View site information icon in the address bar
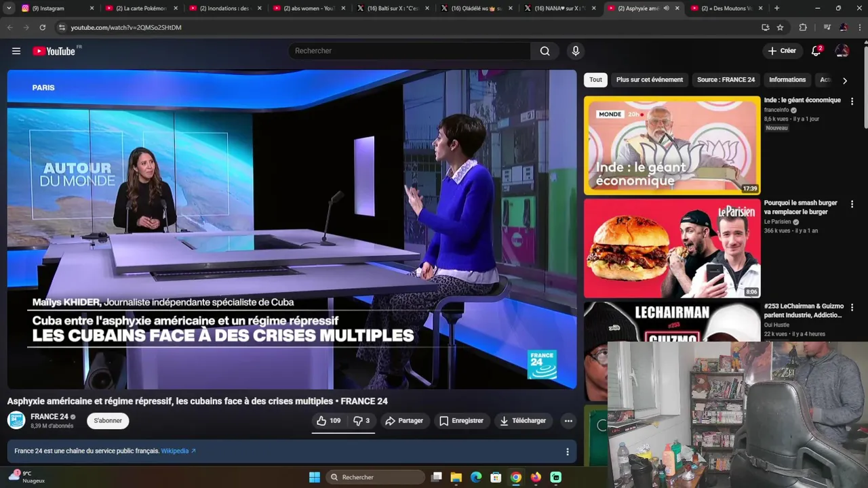This screenshot has width=868, height=488. coord(62,27)
